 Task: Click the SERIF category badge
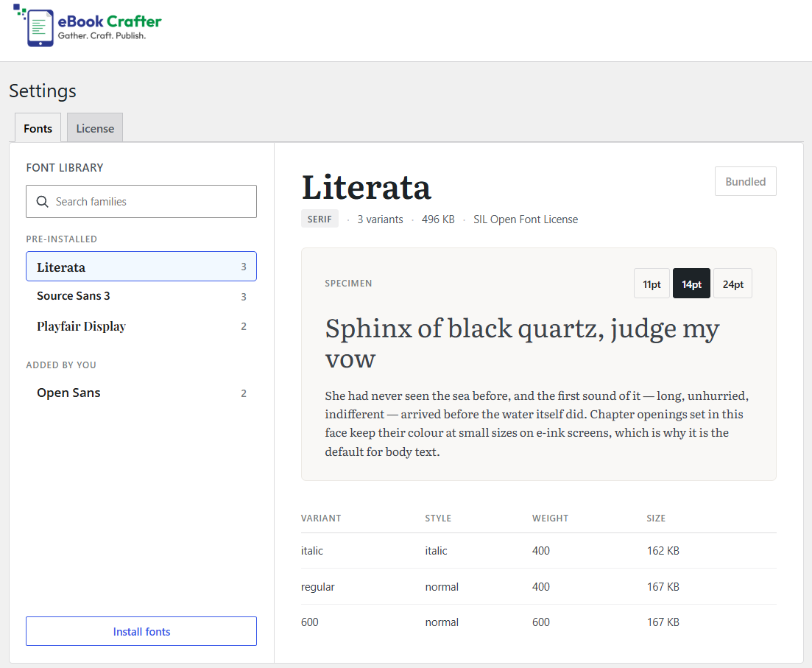click(319, 219)
